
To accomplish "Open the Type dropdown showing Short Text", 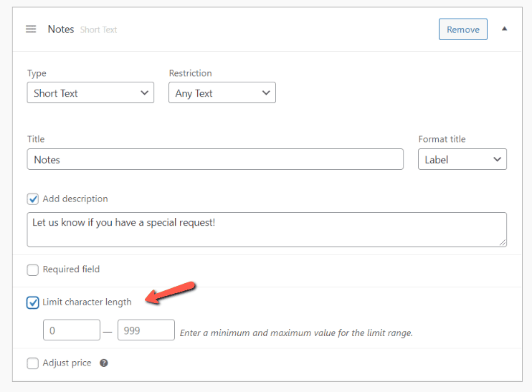I will (90, 93).
